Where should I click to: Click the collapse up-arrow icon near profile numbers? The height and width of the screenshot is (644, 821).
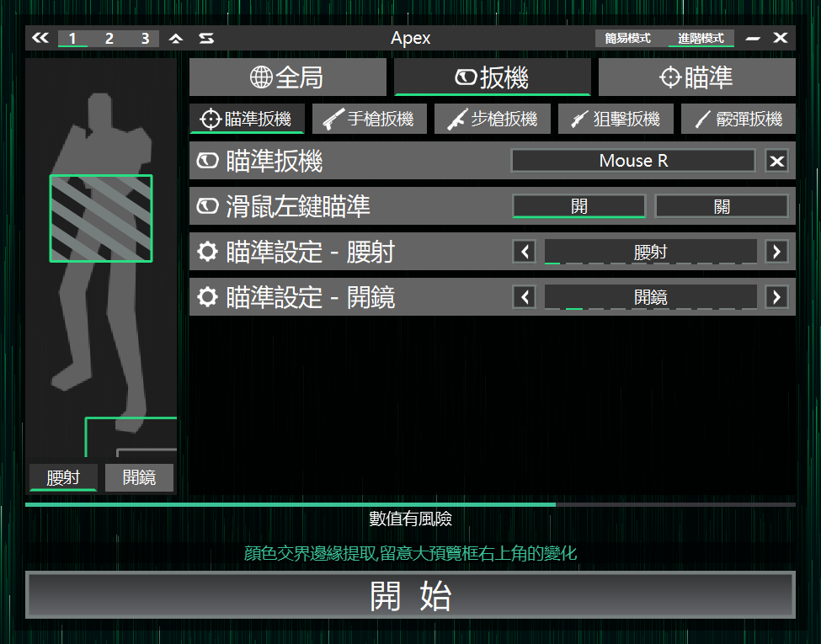coord(176,38)
